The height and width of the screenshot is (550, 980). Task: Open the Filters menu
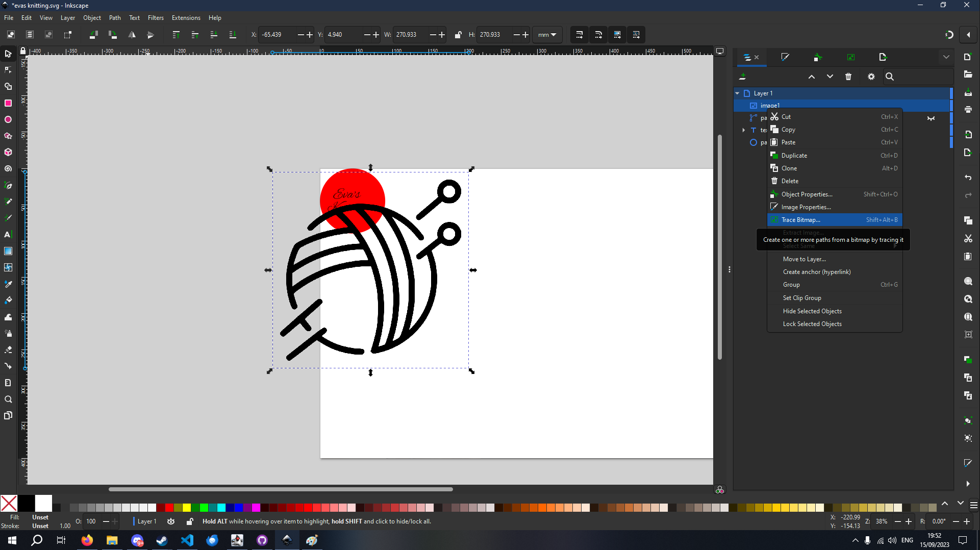(x=156, y=18)
